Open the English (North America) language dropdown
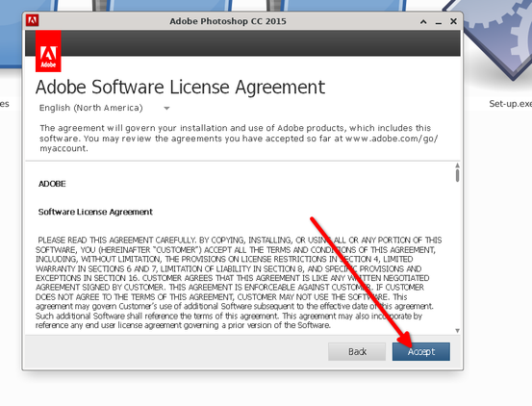 (x=105, y=108)
